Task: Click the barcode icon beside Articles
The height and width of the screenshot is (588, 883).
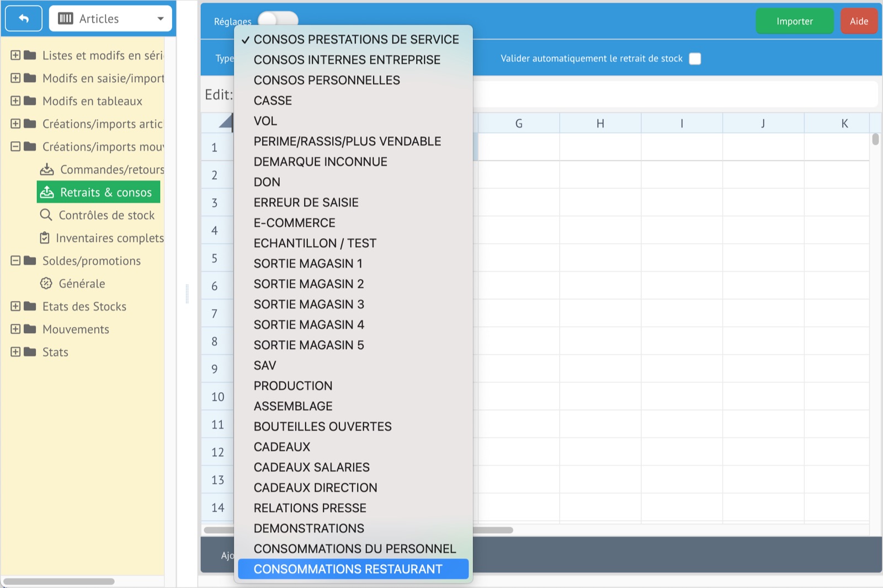Action: 66,19
